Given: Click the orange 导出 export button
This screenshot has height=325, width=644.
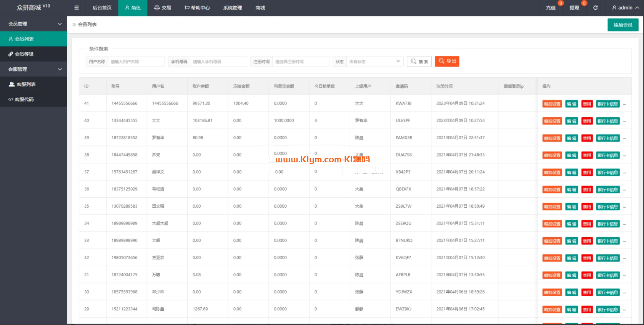Looking at the screenshot, I should pyautogui.click(x=447, y=62).
